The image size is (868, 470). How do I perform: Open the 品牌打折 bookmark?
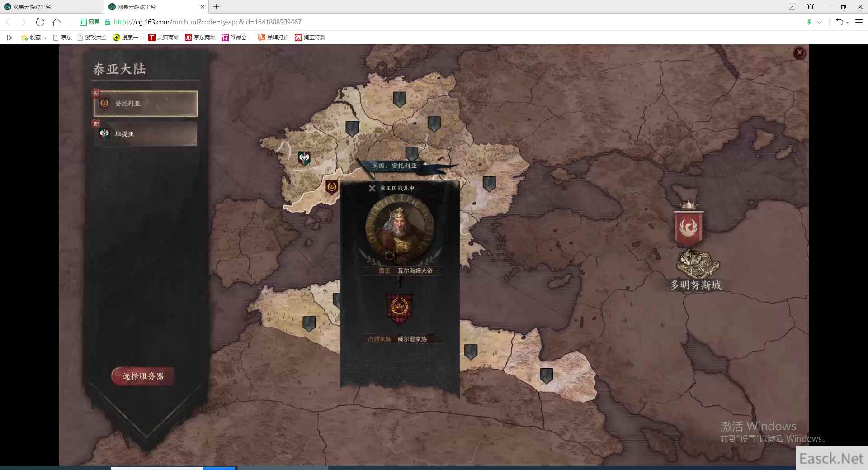tap(273, 38)
